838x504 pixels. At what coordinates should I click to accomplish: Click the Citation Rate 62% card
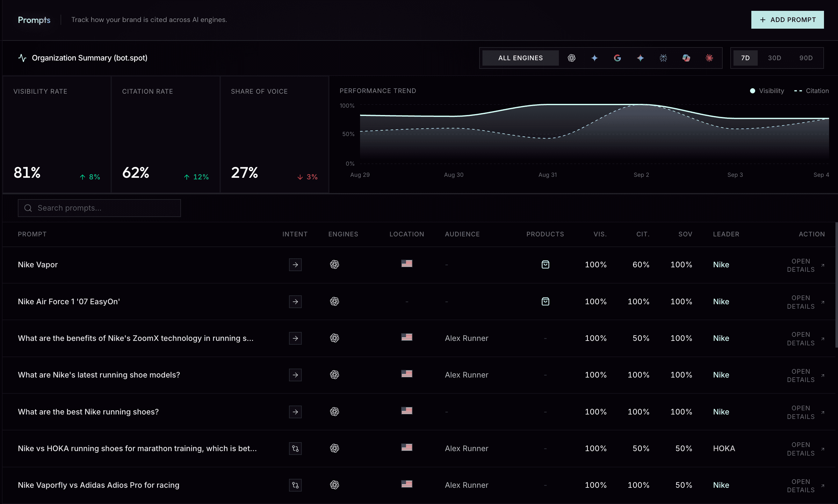(165, 134)
